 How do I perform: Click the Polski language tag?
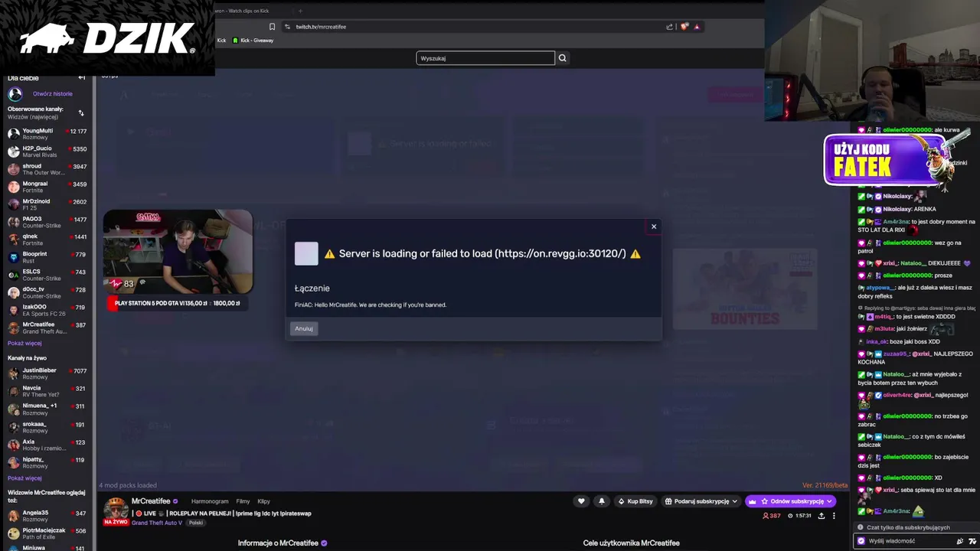pos(195,523)
